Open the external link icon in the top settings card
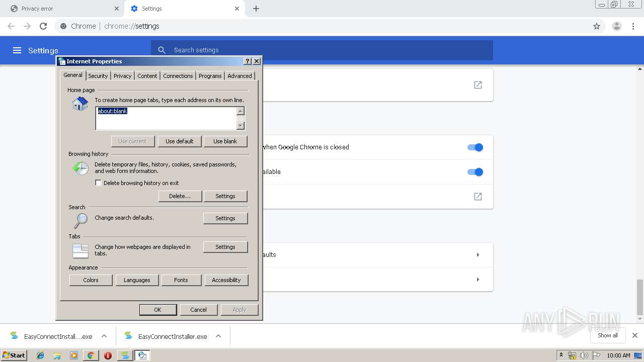 (478, 85)
